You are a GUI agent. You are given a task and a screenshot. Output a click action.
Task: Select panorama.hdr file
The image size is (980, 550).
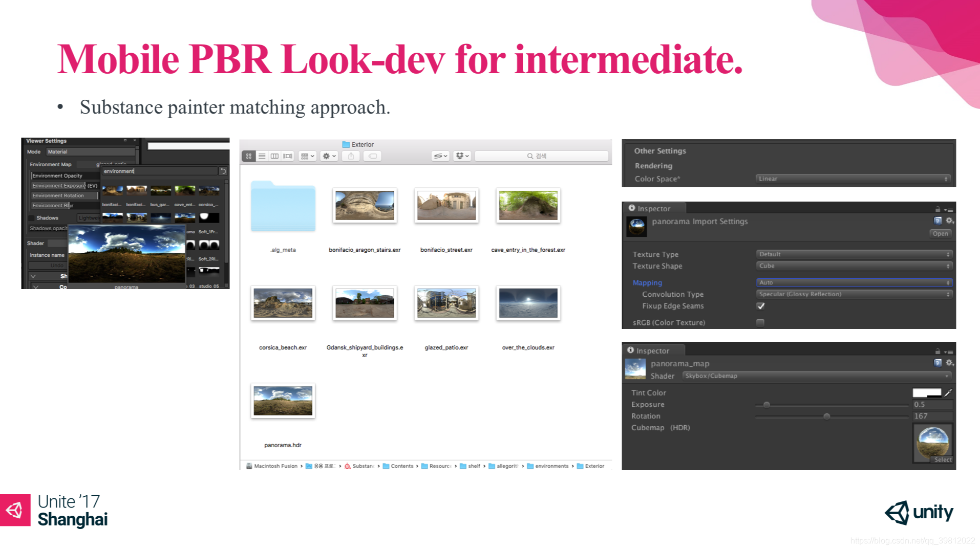pyautogui.click(x=283, y=401)
